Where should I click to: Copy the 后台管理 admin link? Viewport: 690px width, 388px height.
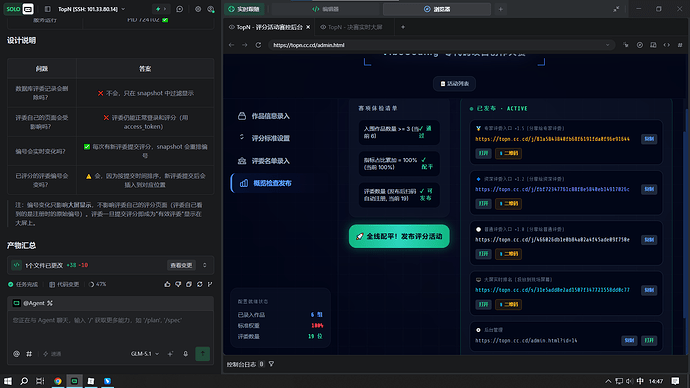tap(629, 340)
